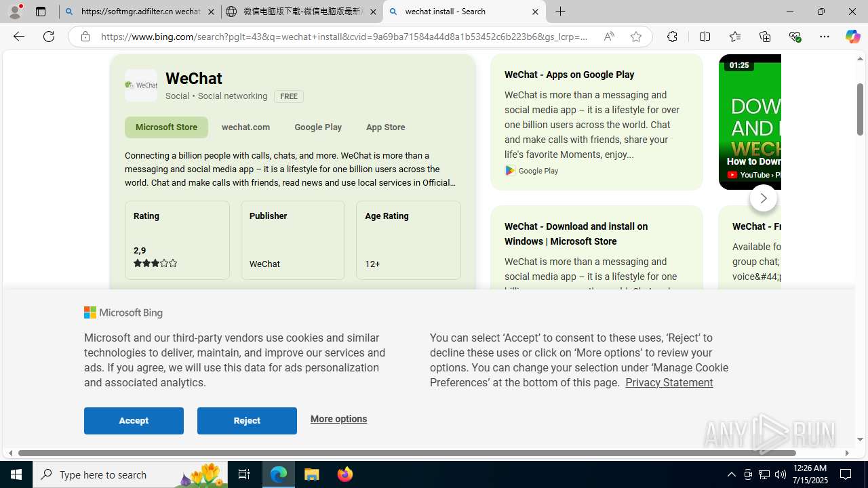868x488 pixels.
Task: Toggle Split screen icon
Action: 705,37
